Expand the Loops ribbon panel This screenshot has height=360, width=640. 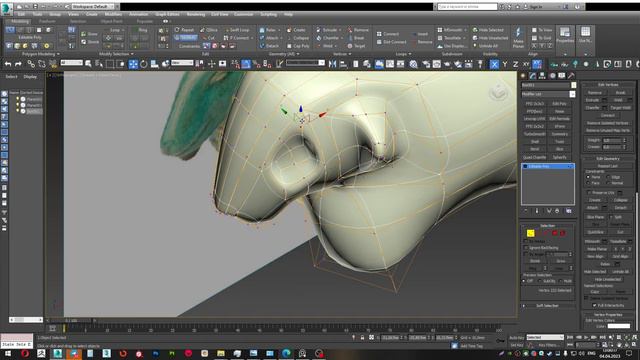click(x=404, y=54)
